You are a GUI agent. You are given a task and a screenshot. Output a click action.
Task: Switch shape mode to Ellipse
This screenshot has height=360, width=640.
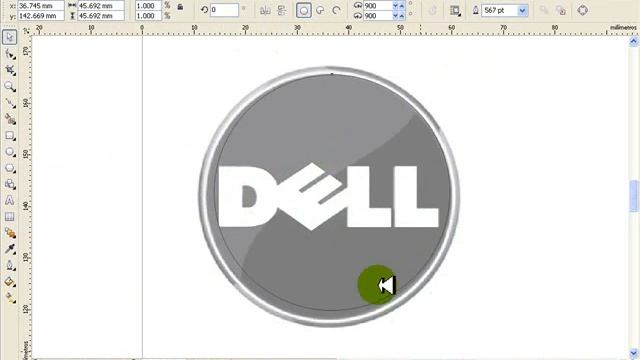(x=304, y=10)
